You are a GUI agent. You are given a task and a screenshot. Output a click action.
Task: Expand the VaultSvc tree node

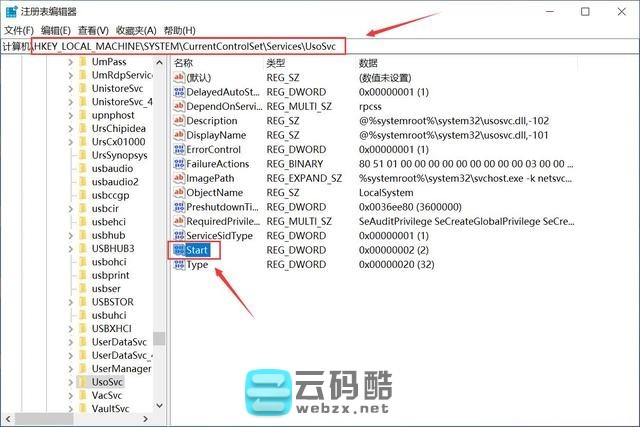71,408
